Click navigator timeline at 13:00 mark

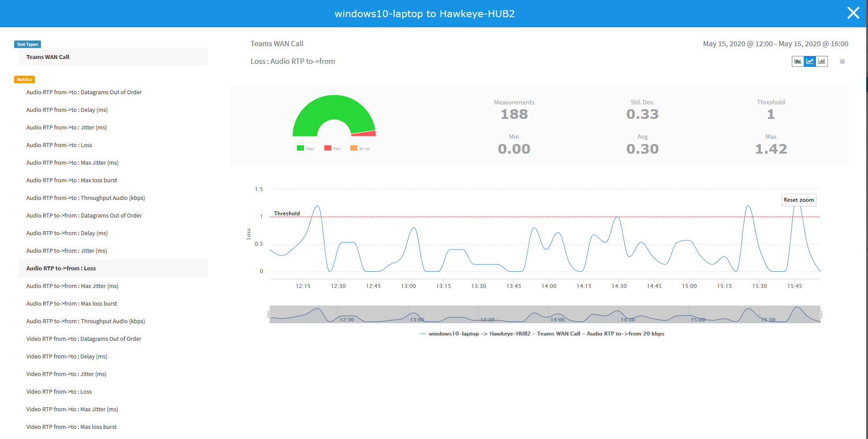pos(417,320)
